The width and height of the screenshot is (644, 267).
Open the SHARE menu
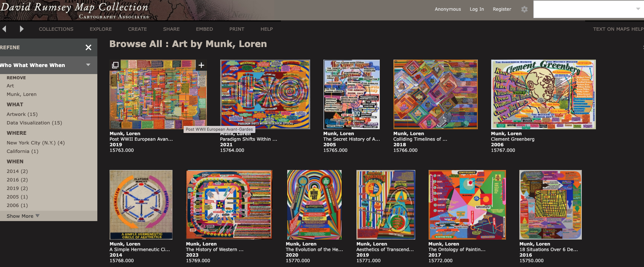click(x=171, y=29)
